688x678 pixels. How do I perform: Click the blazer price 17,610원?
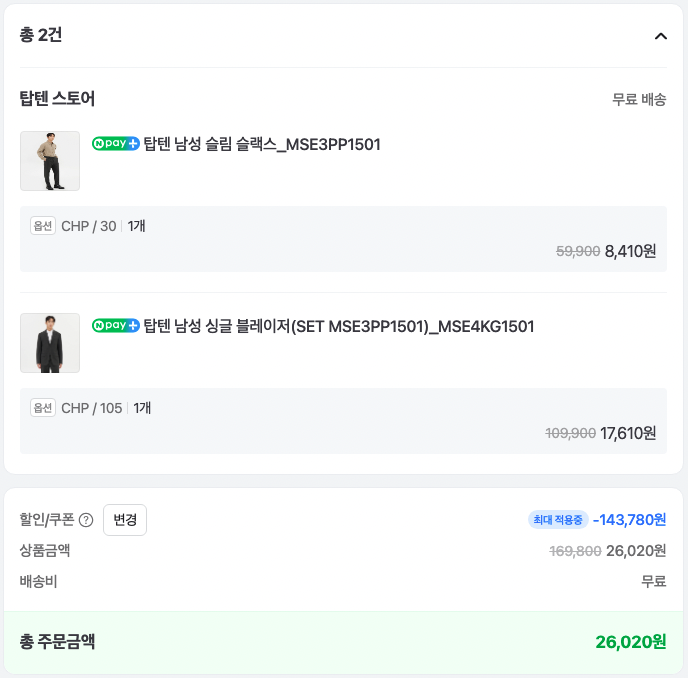628,433
